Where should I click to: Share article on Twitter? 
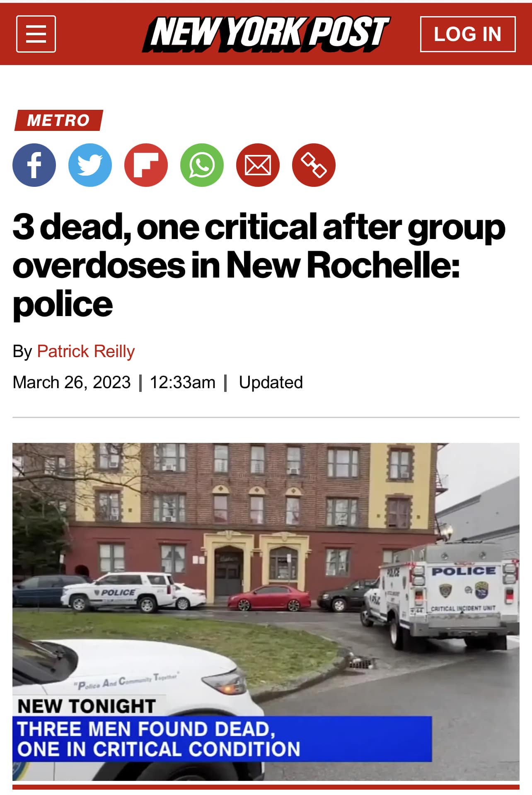[90, 165]
